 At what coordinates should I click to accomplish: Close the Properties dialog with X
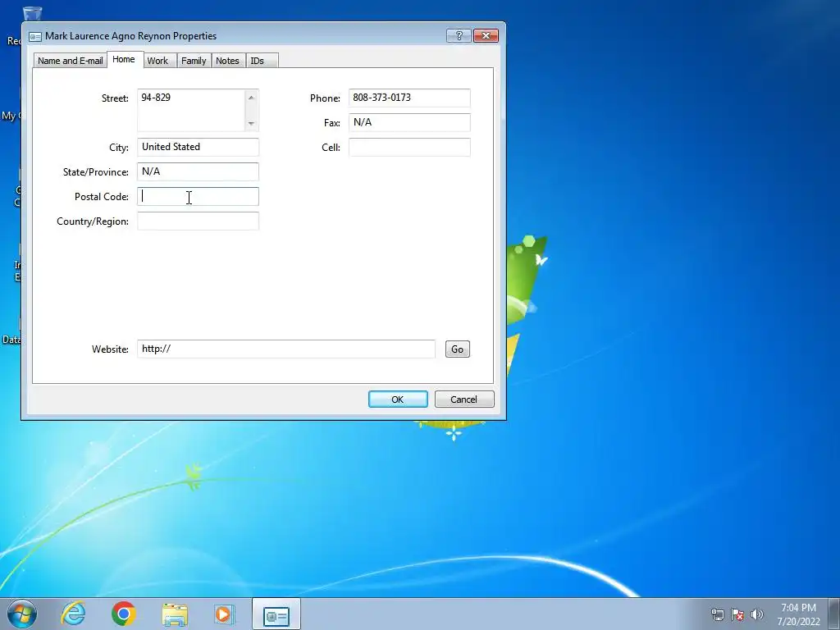[x=486, y=35]
